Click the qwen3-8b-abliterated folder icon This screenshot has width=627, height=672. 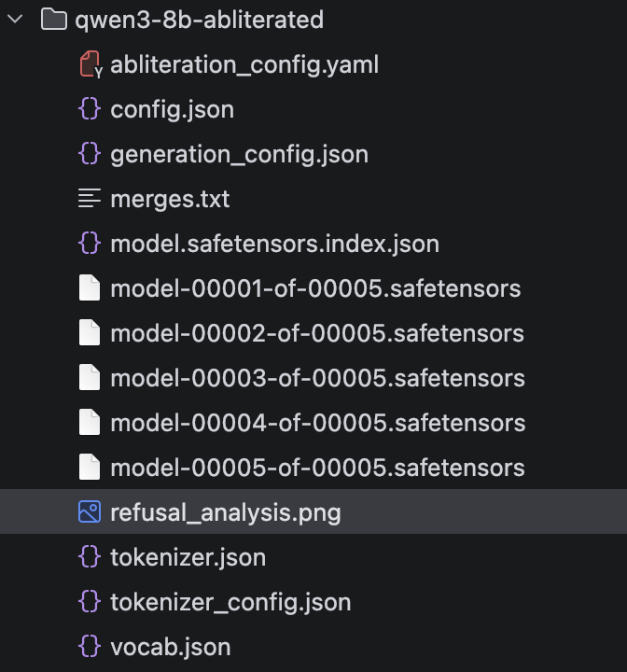(55, 20)
